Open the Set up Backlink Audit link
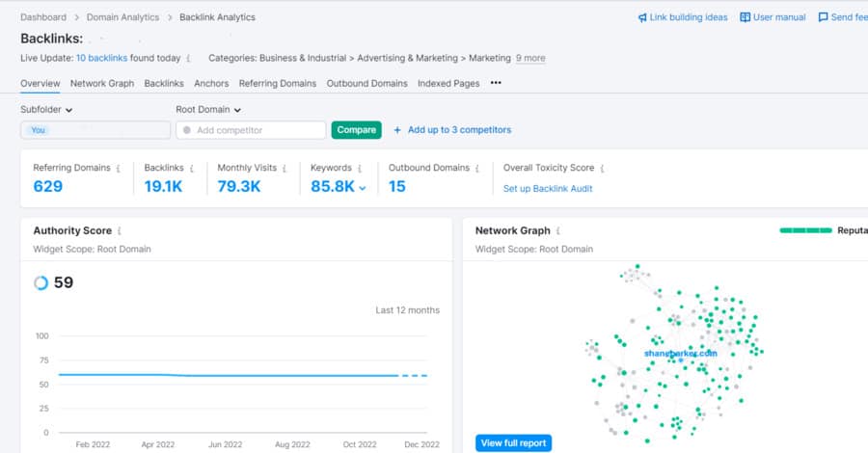 (x=548, y=189)
